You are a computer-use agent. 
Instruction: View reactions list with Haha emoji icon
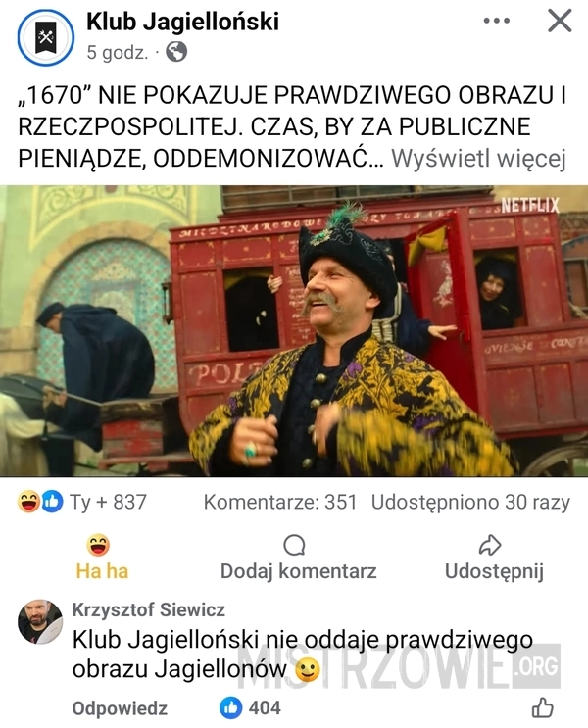click(x=28, y=502)
